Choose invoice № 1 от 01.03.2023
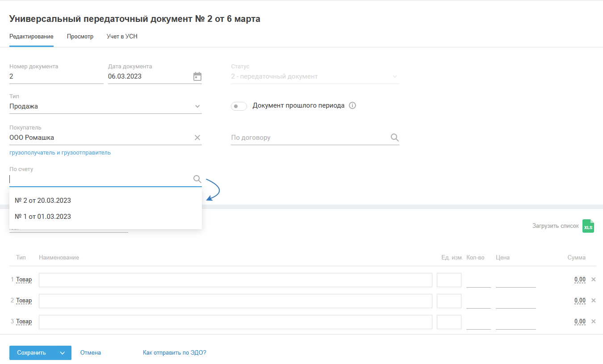The width and height of the screenshot is (603, 364). (43, 217)
